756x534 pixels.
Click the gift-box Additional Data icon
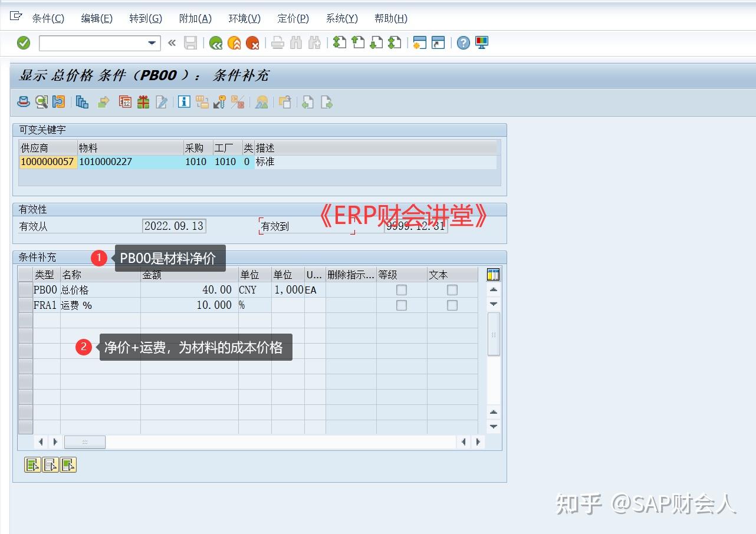(143, 101)
